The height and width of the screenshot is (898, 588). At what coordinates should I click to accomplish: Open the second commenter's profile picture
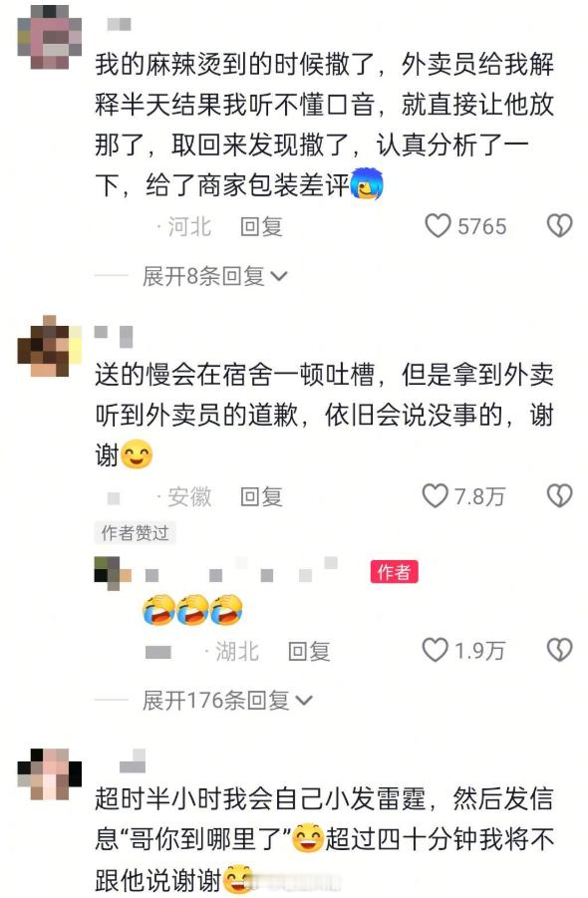[x=50, y=346]
